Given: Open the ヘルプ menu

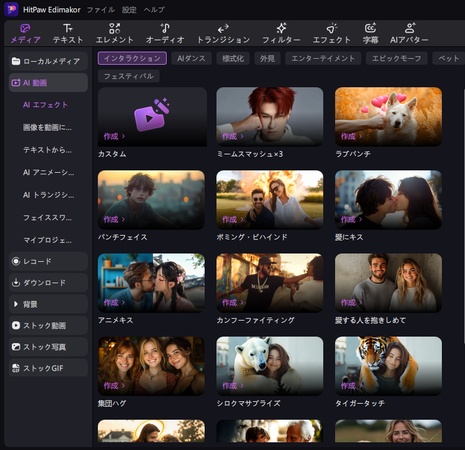Looking at the screenshot, I should (x=154, y=10).
